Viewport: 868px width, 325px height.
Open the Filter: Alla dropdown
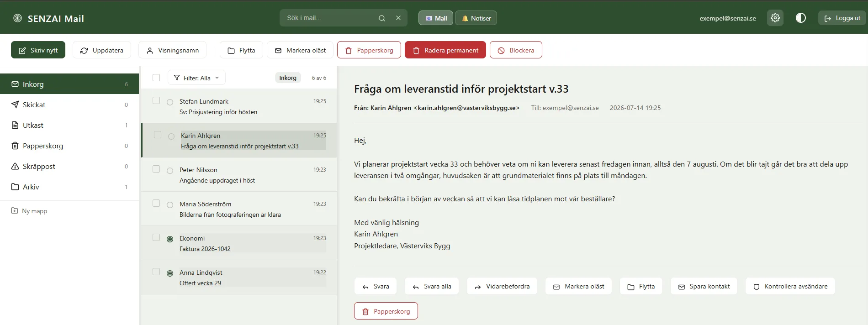196,78
